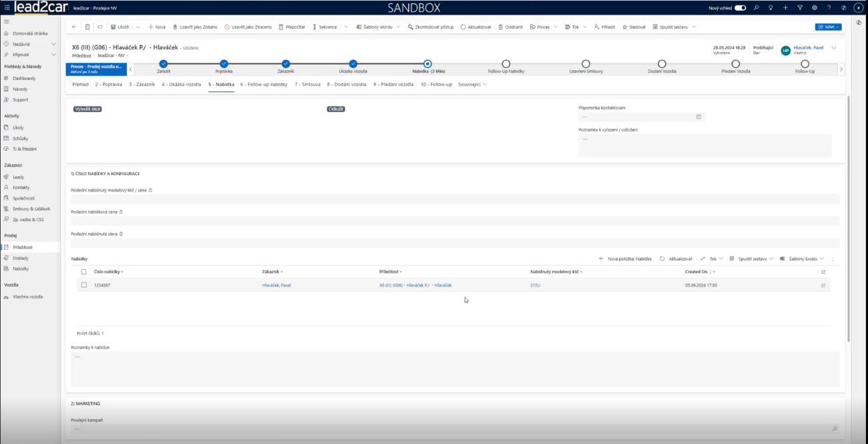Open the search magnifier in top bar

tap(756, 7)
